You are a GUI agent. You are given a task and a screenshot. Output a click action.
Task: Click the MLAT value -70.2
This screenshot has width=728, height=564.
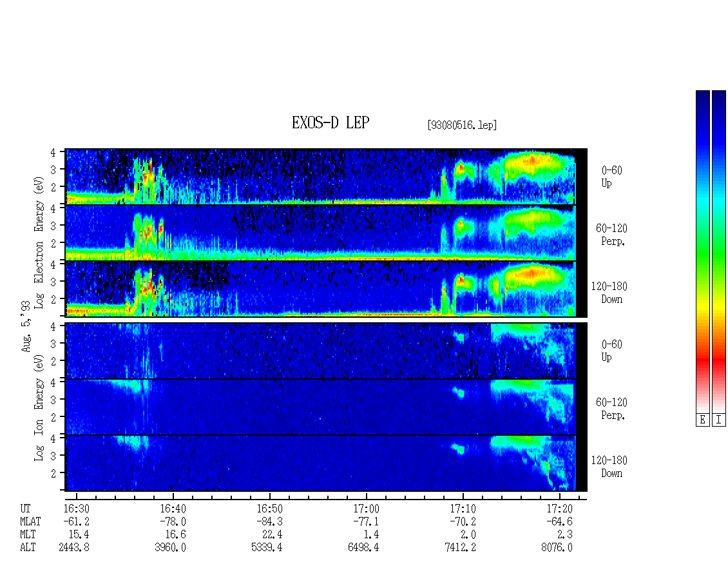pos(463,521)
